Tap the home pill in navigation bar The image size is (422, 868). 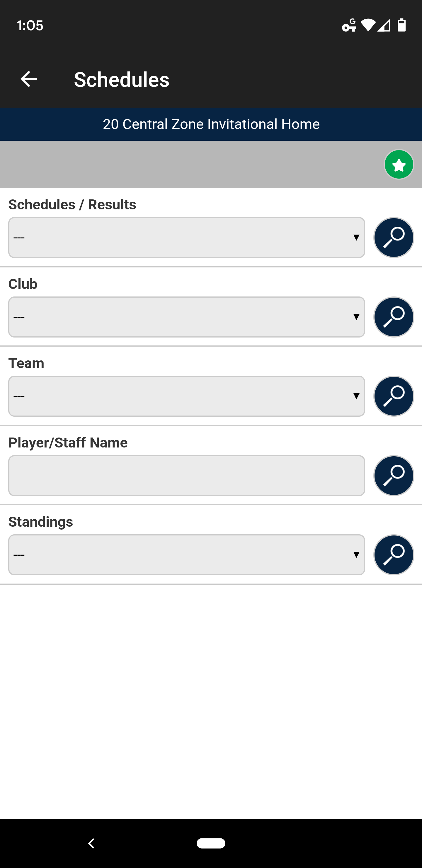tap(211, 843)
